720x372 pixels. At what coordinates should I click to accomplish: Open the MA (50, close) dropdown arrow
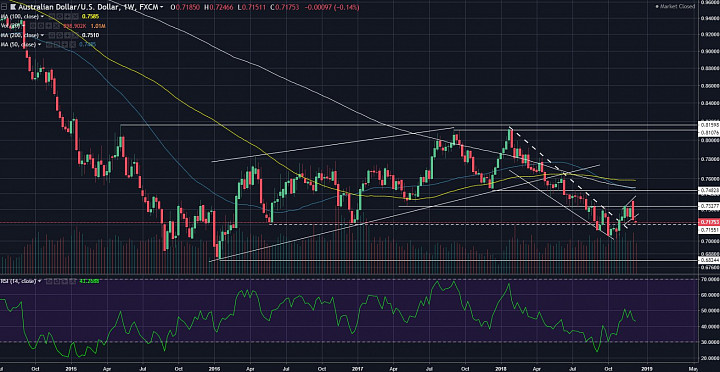[x=39, y=44]
